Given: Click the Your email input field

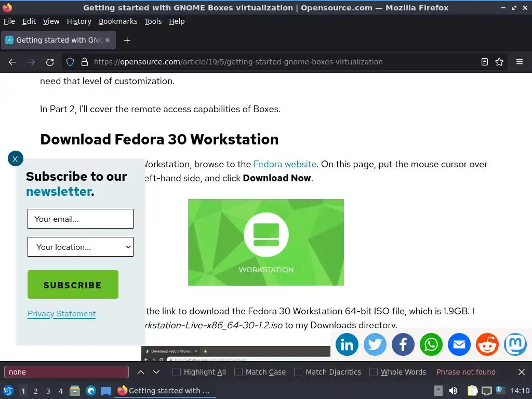Looking at the screenshot, I should [x=81, y=219].
